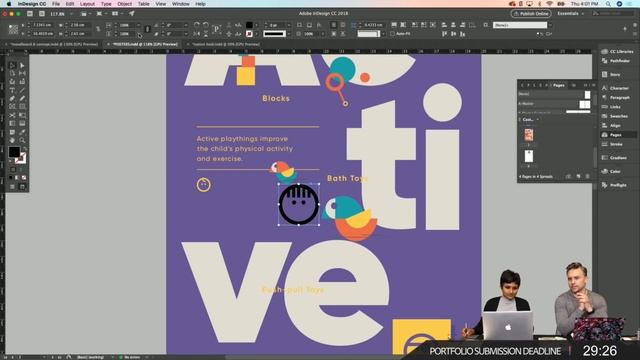
Task: Select A-Master row in Pages panel
Action: [554, 104]
